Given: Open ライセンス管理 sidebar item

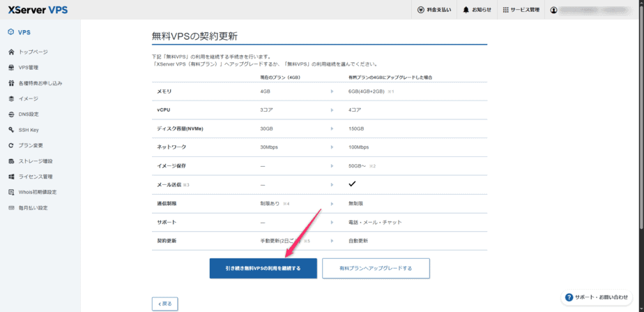Looking at the screenshot, I should 35,177.
